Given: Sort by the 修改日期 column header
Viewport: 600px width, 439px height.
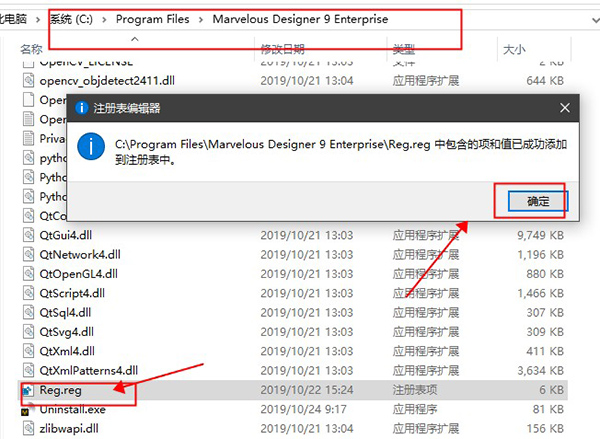Looking at the screenshot, I should tap(283, 49).
